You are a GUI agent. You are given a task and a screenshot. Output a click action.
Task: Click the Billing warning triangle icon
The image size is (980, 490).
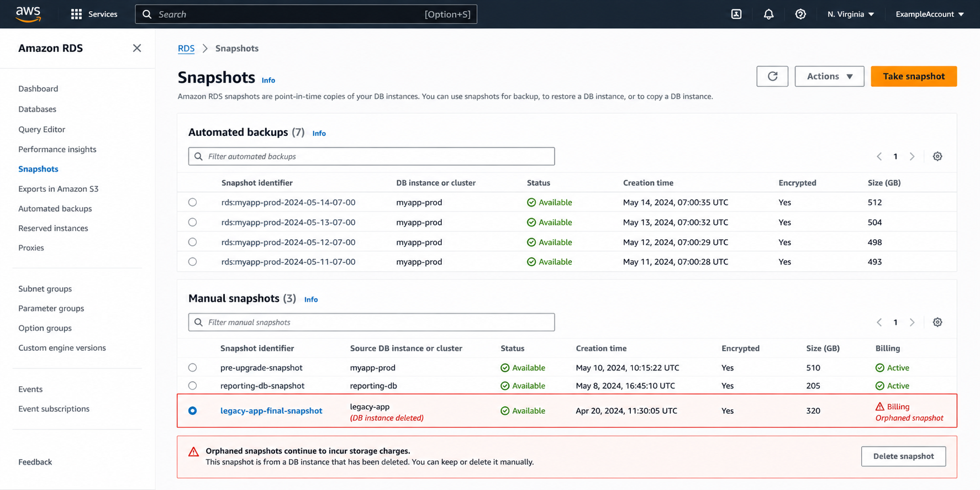pyautogui.click(x=880, y=407)
